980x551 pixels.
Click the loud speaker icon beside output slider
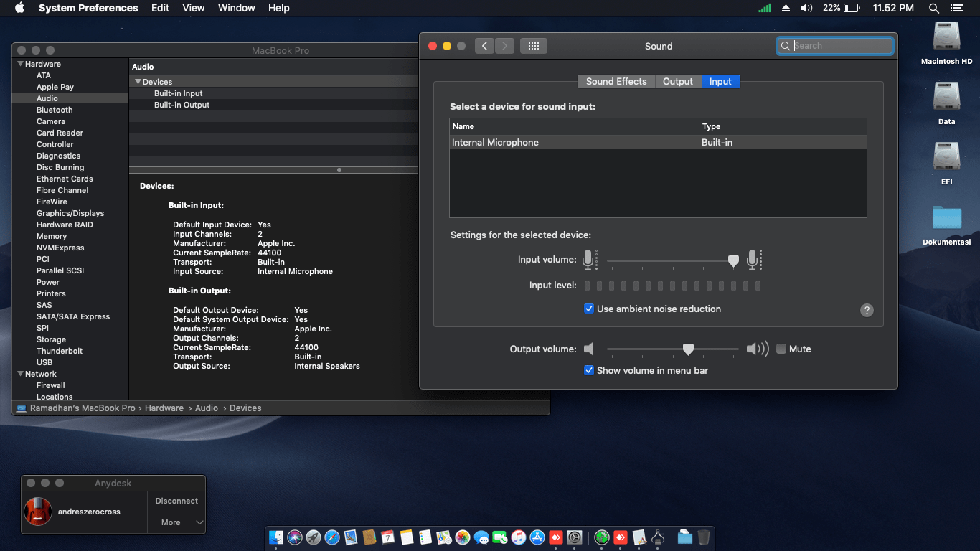(757, 349)
